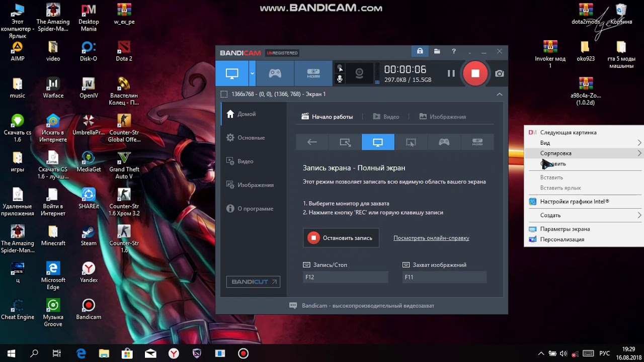Select the Steam desktop icon
The width and height of the screenshot is (644, 362).
coord(89,236)
